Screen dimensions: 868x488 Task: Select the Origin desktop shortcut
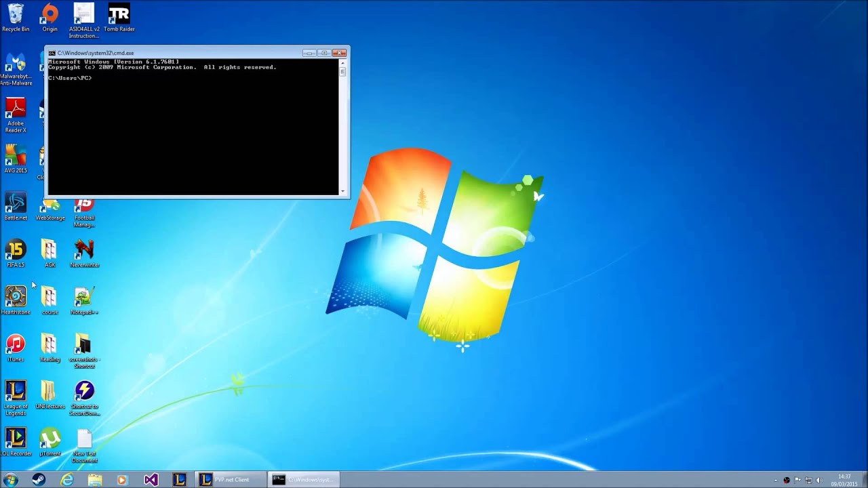(x=50, y=18)
